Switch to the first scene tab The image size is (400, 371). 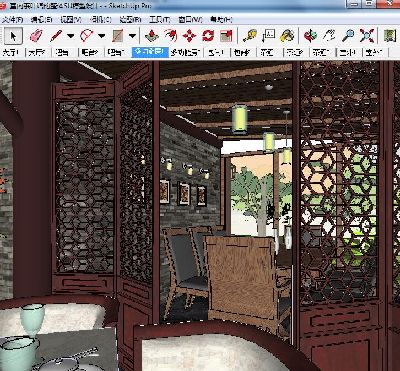12,52
